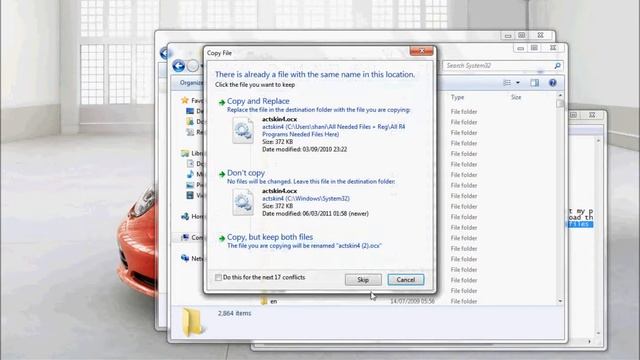The width and height of the screenshot is (640, 360).
Task: Select Favorites star icon in the sidebar
Action: point(185,100)
